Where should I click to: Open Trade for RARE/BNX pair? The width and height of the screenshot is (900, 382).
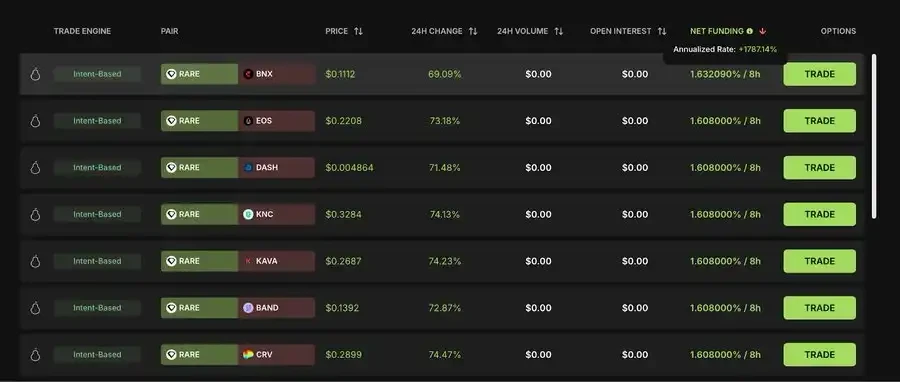(x=819, y=74)
